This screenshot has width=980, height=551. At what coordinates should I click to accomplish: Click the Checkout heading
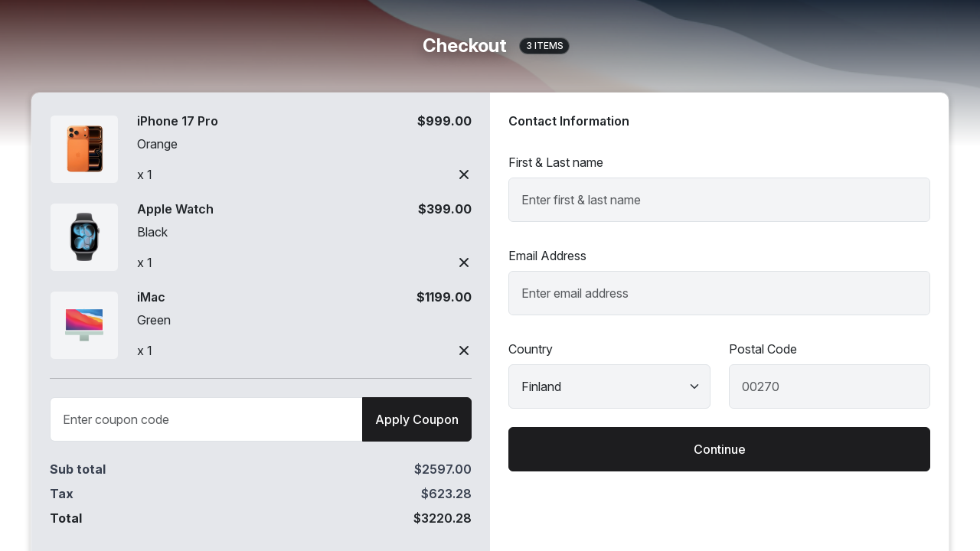[x=464, y=46]
